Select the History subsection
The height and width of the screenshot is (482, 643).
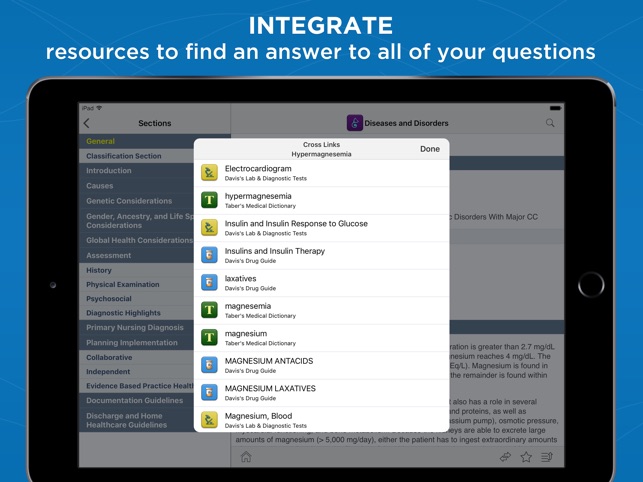point(137,270)
